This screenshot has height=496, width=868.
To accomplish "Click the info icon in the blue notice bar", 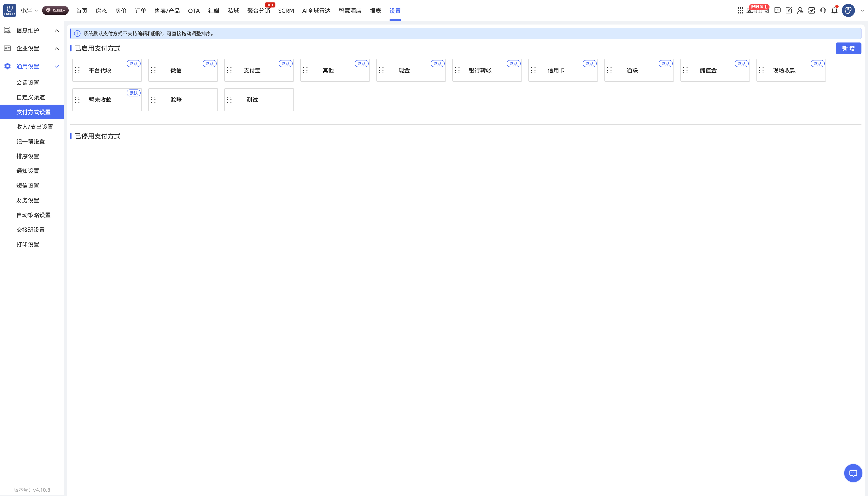I will pos(77,33).
